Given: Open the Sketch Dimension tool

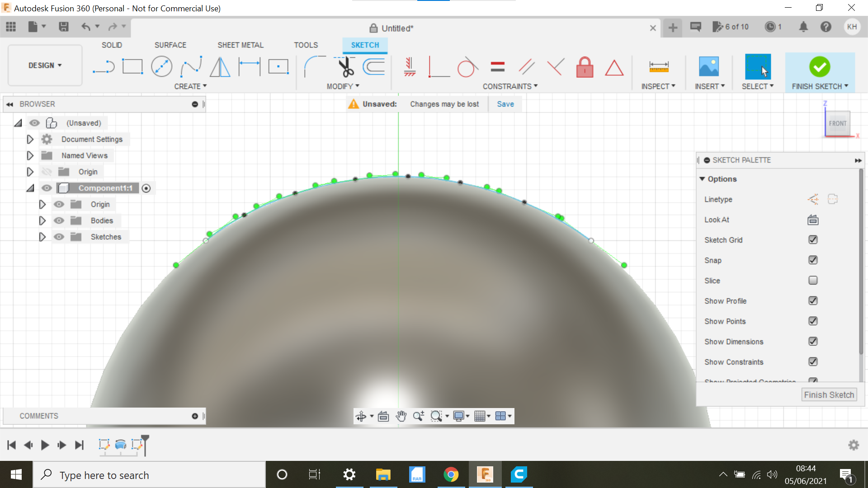Looking at the screenshot, I should click(249, 66).
